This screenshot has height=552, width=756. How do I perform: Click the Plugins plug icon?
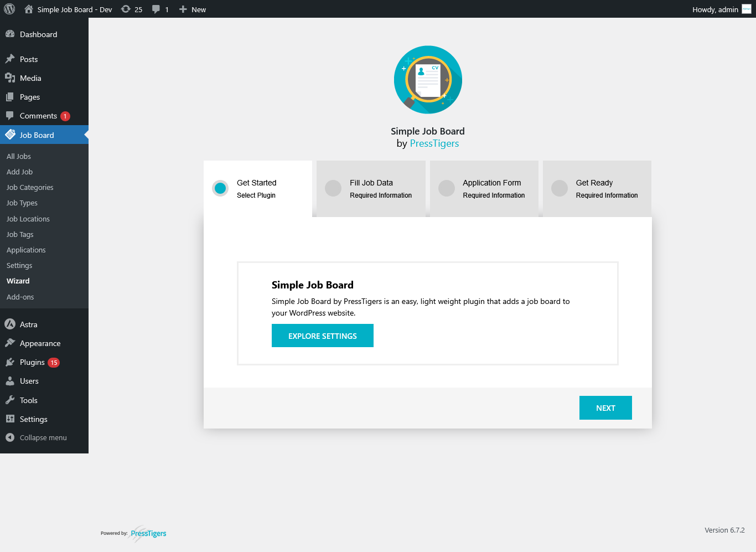10,362
